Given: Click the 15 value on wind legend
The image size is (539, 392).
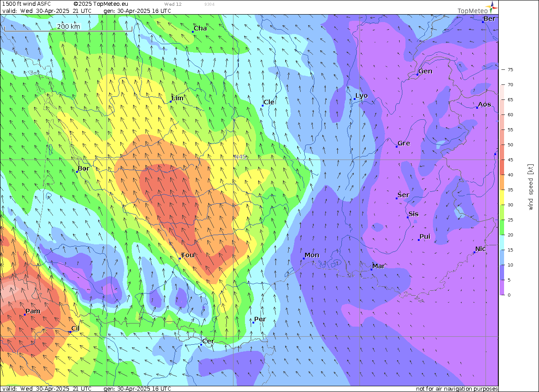Looking at the screenshot, I should pyautogui.click(x=510, y=250).
